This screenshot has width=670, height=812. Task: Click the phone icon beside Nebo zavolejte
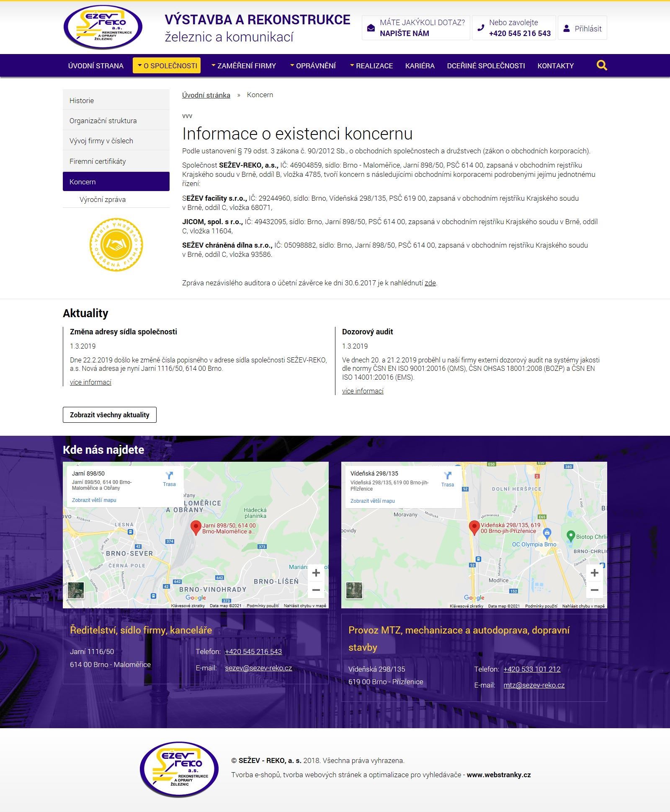point(481,28)
